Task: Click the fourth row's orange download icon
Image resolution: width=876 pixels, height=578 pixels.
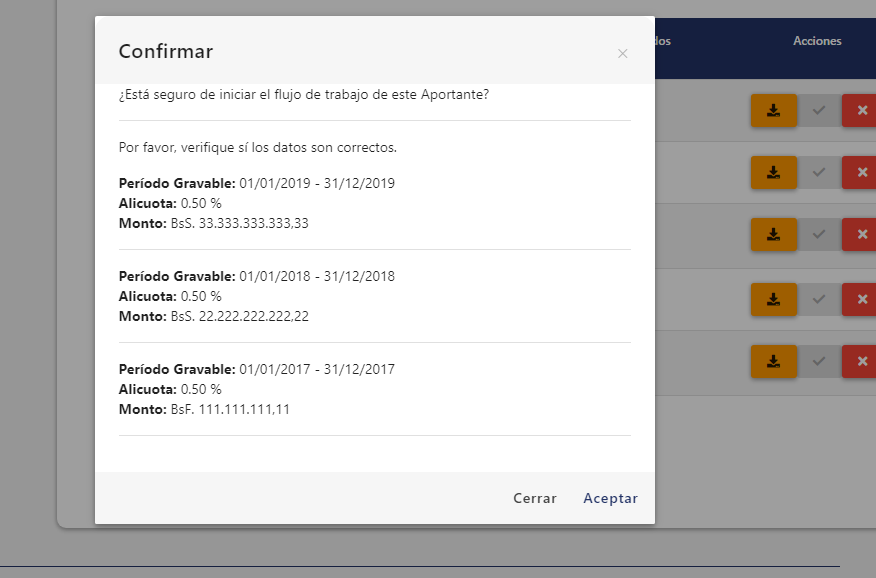Action: [773, 298]
